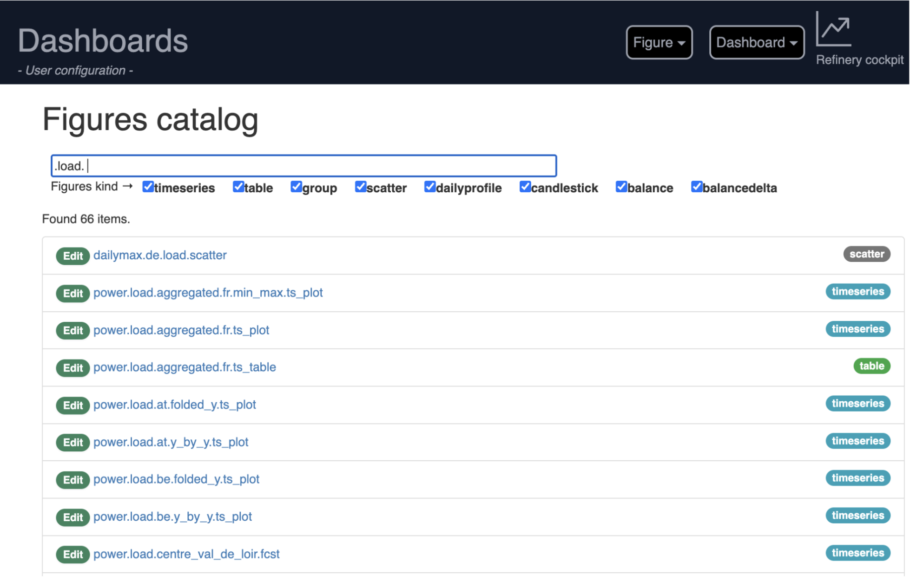
Task: Open the Dashboard dropdown menu
Action: 756,42
